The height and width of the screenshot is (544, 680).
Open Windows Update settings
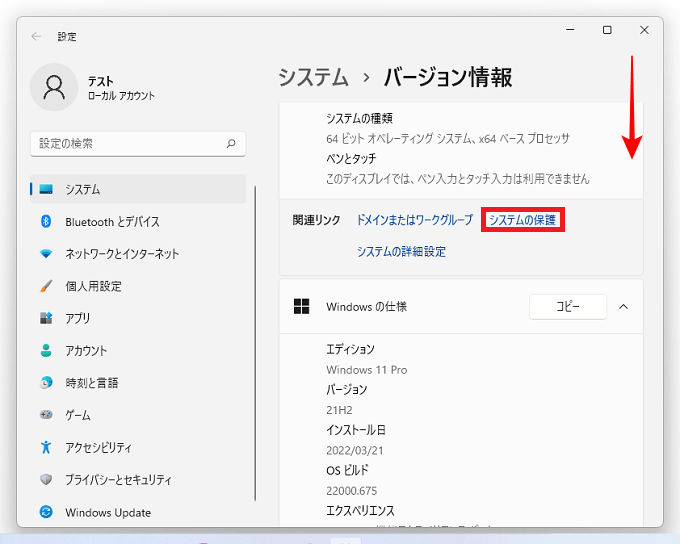[x=138, y=512]
